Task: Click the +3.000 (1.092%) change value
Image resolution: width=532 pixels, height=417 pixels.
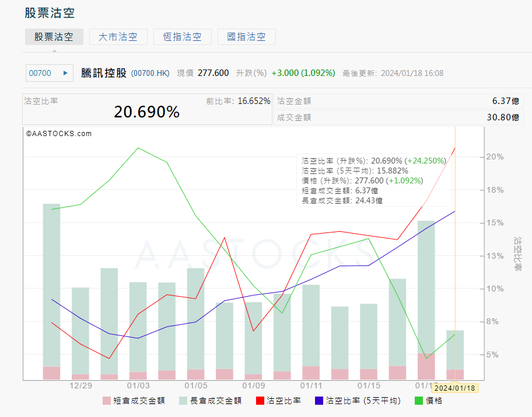Action: [x=303, y=73]
